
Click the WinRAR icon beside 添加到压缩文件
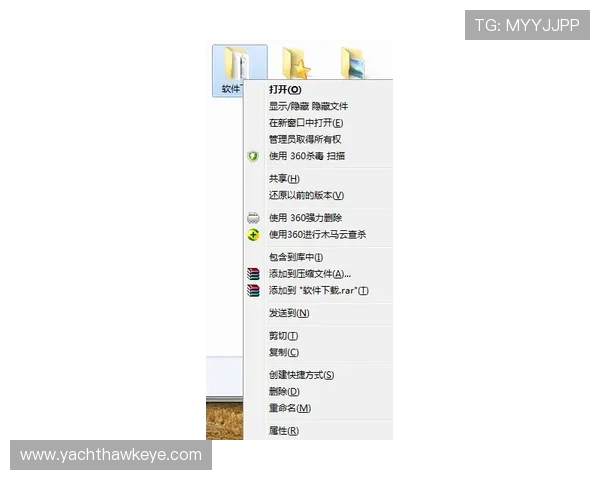coord(253,274)
